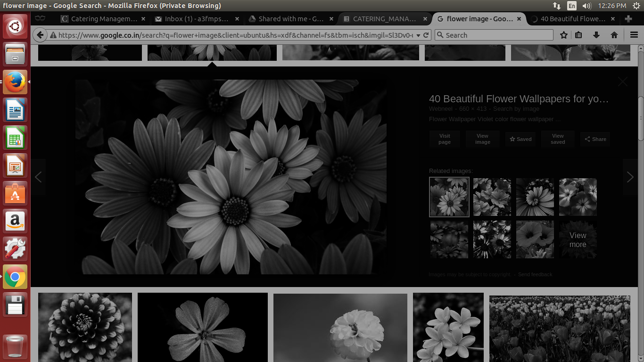Open Google Chrome from the launcher
Screen dimensions: 644x362
point(15,277)
